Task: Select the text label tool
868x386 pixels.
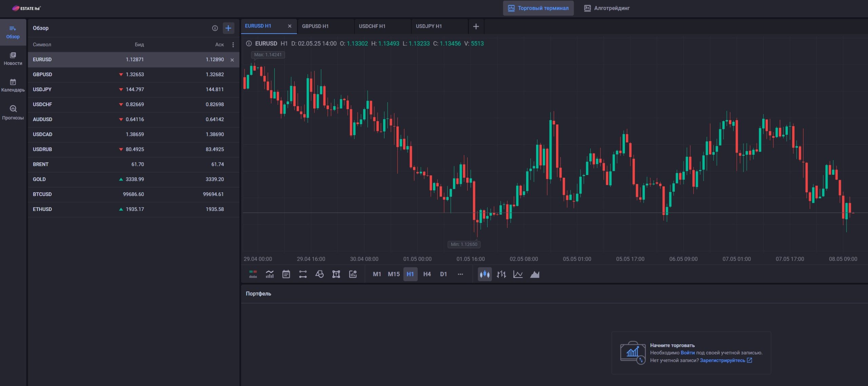Action: (x=336, y=274)
